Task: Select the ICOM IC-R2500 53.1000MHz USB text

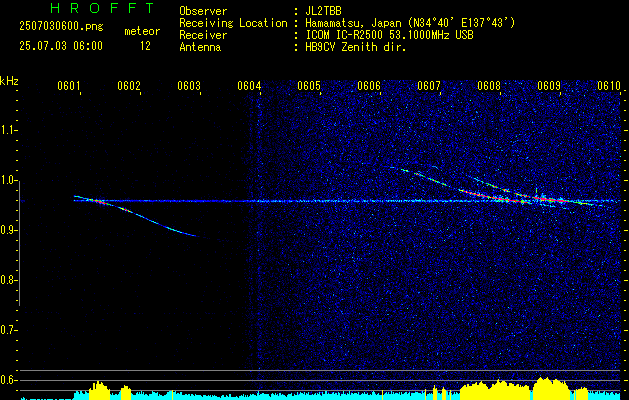Action: [x=389, y=35]
